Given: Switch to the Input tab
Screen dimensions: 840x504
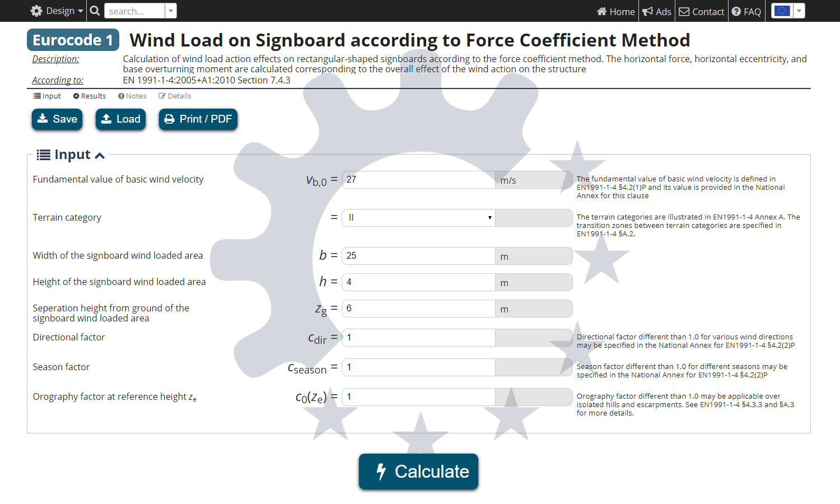Looking at the screenshot, I should (47, 96).
